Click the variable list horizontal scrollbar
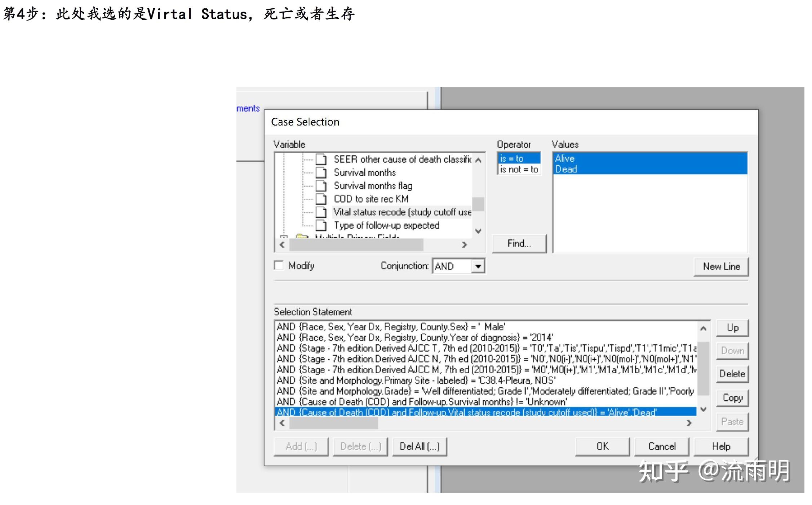This screenshot has width=812, height=505. point(356,245)
